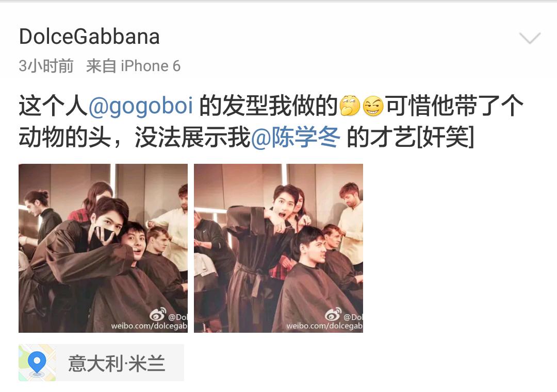The width and height of the screenshot is (557, 392).
Task: Tap the grinning squint emoji
Action: click(x=373, y=106)
